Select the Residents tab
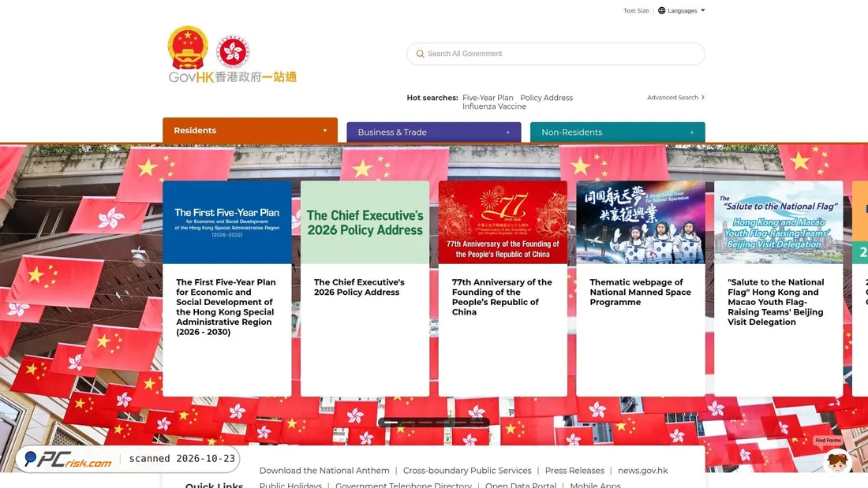 250,131
